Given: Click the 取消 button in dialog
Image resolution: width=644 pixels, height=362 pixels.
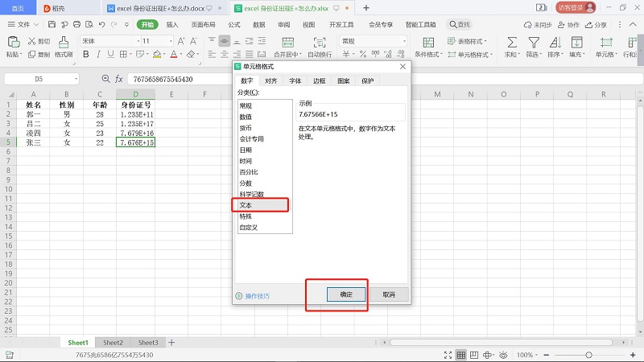Looking at the screenshot, I should pos(389,295).
